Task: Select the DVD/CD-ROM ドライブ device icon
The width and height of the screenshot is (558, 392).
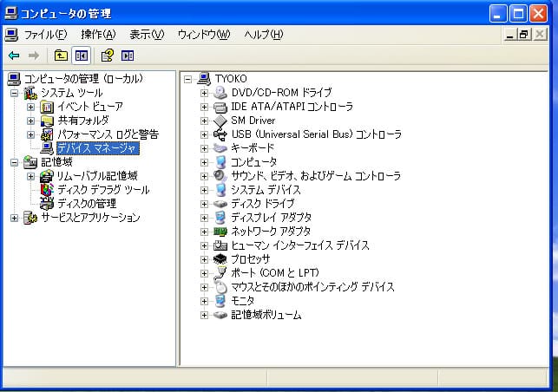Action: pos(220,93)
